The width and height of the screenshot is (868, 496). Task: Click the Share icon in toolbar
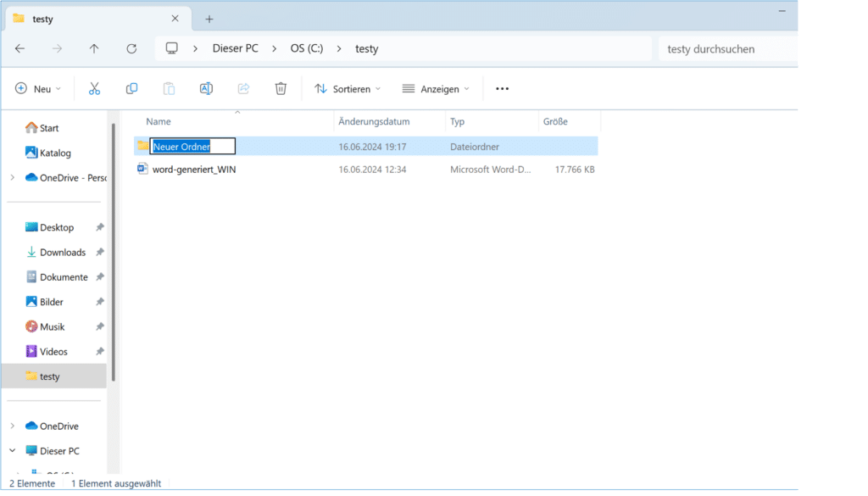[x=243, y=88]
